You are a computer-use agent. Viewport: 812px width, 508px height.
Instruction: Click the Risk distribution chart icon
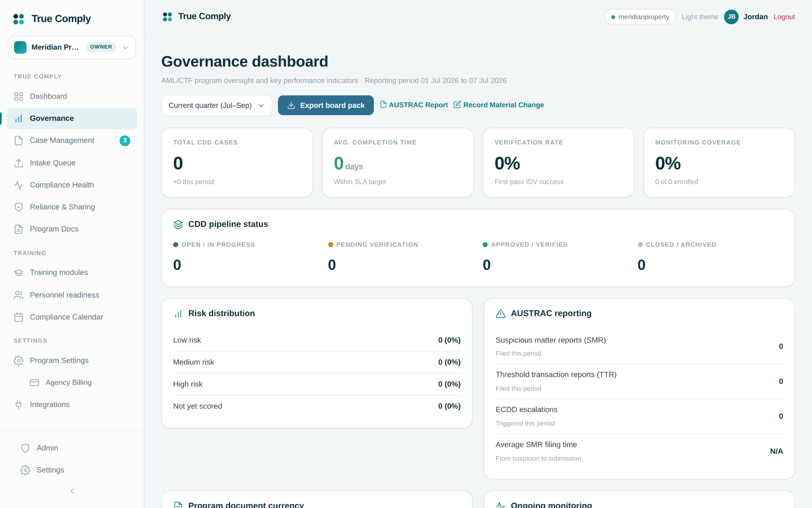tap(178, 314)
